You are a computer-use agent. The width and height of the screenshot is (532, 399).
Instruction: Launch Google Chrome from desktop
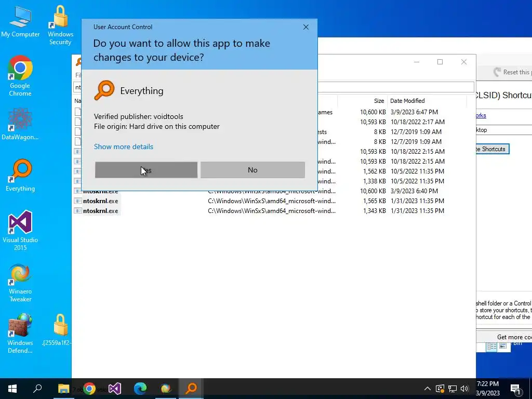coord(20,76)
